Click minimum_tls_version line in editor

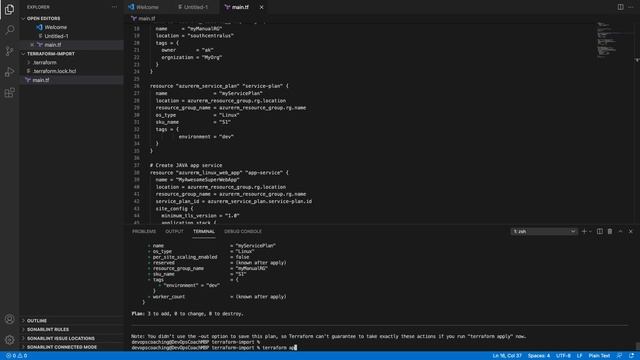click(200, 216)
